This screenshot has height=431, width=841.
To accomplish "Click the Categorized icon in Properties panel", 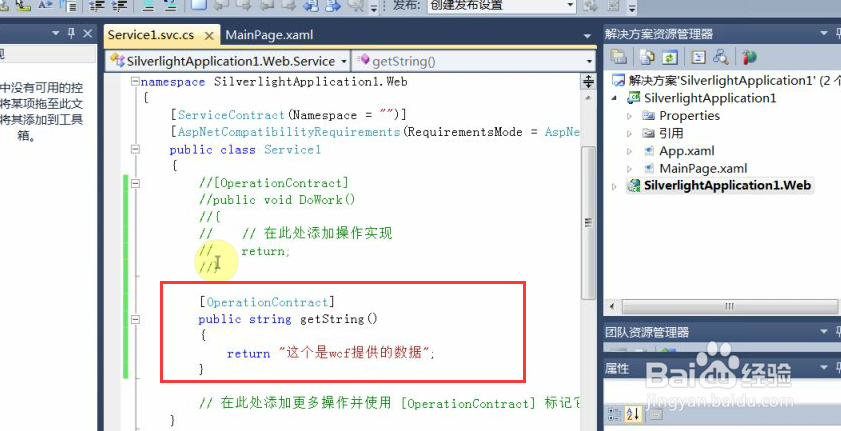I will [x=614, y=414].
